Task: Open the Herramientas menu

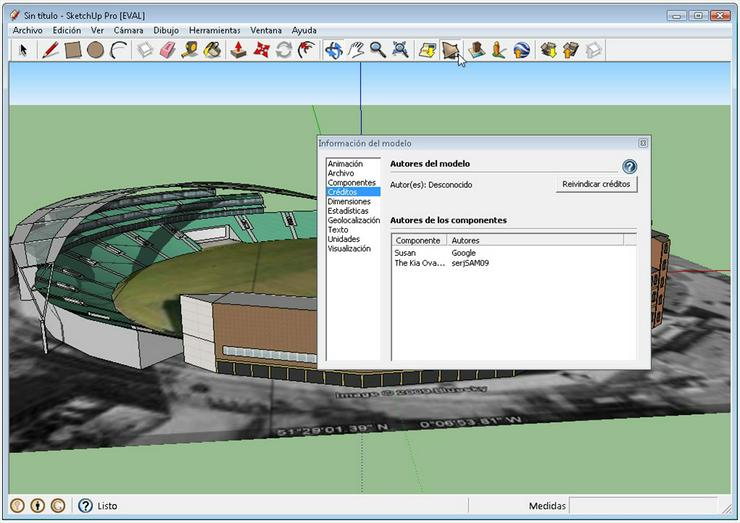Action: [x=215, y=30]
